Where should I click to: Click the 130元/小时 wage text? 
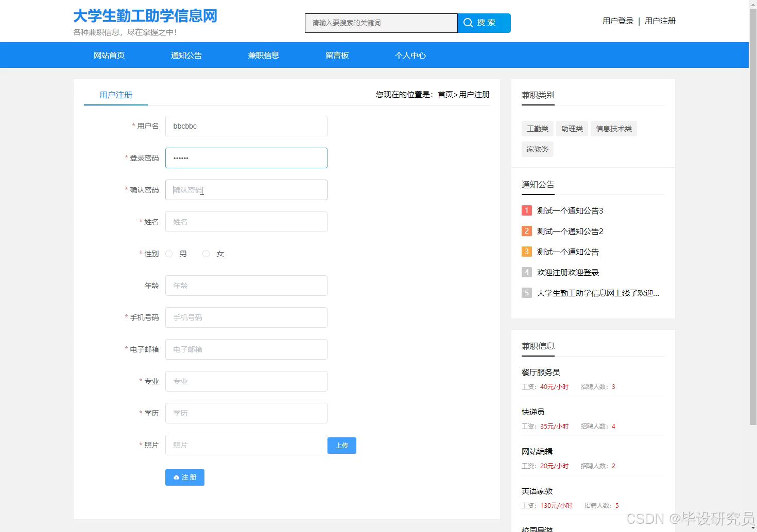[x=556, y=505]
